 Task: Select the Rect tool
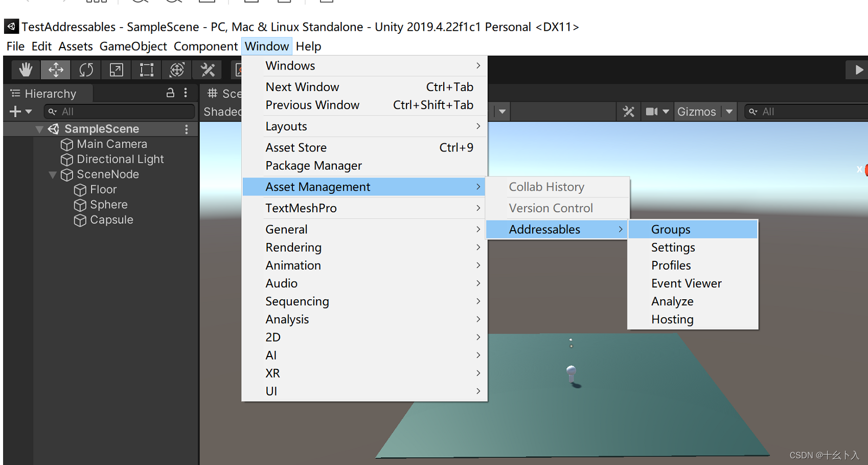click(146, 70)
